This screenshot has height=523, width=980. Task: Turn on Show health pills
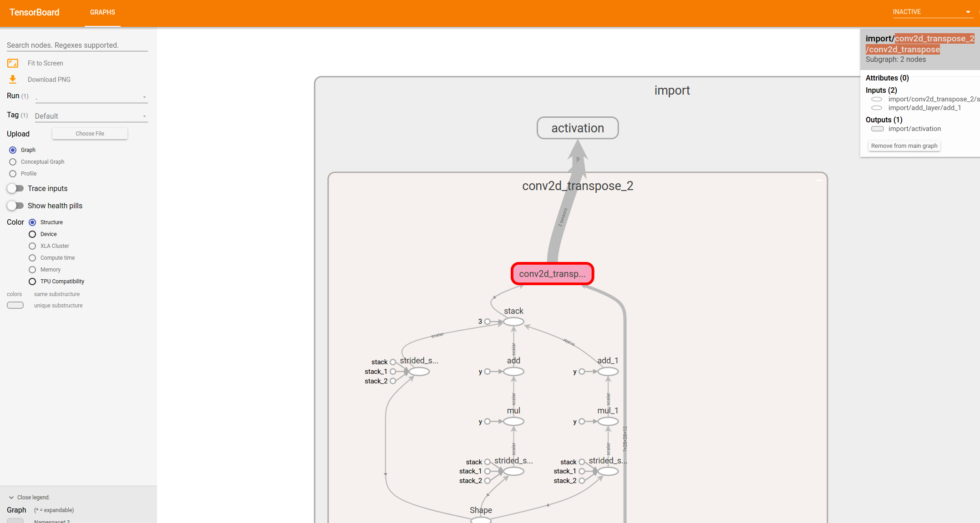point(15,206)
